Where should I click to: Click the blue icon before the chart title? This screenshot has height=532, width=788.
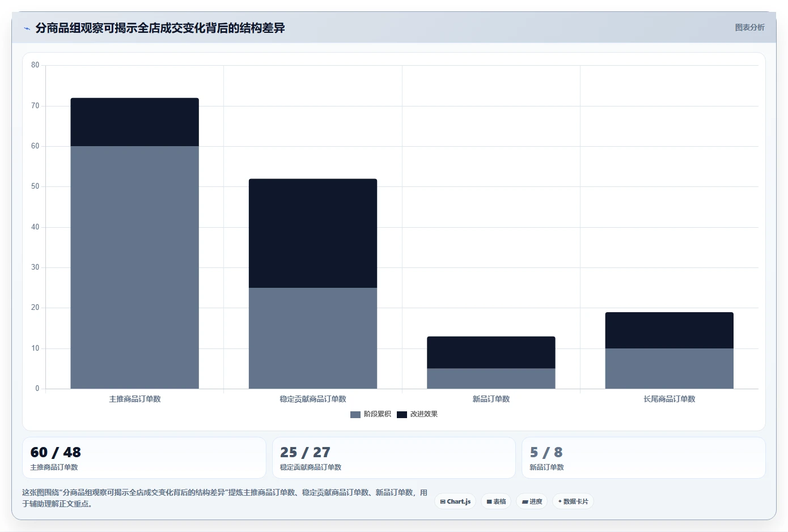point(27,28)
